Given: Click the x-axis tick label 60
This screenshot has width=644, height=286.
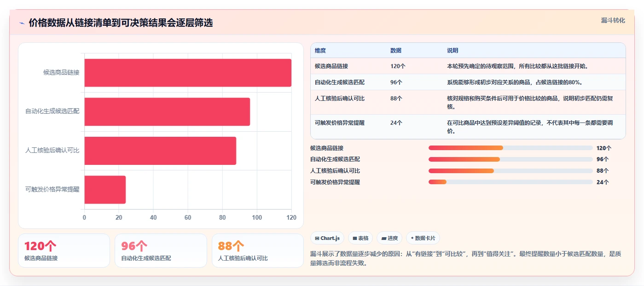Looking at the screenshot, I should 188,217.
